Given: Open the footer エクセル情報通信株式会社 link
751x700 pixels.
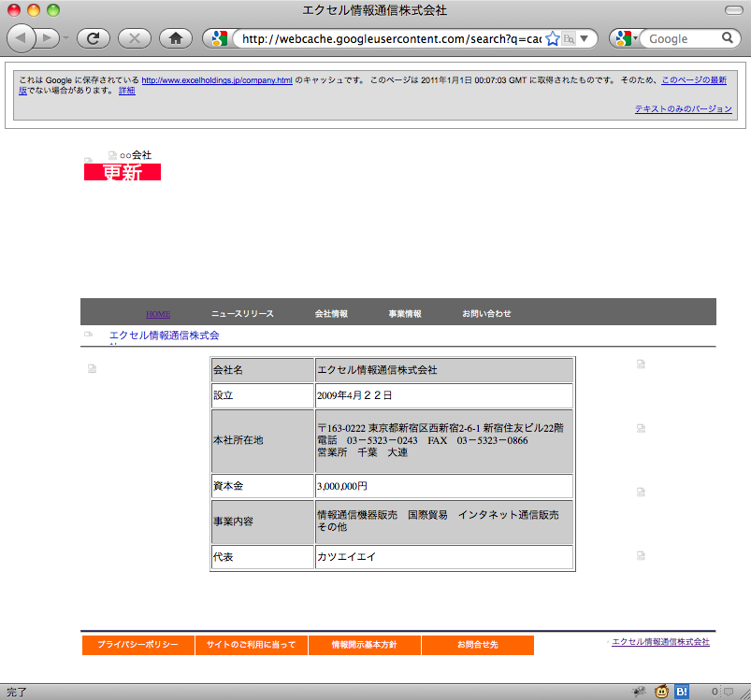Looking at the screenshot, I should pos(660,642).
